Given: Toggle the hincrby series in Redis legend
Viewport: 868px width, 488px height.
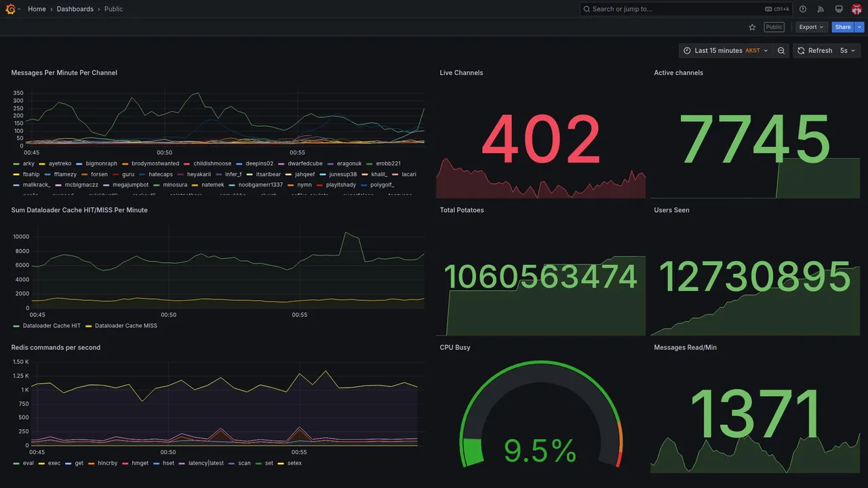Looking at the screenshot, I should point(107,463).
